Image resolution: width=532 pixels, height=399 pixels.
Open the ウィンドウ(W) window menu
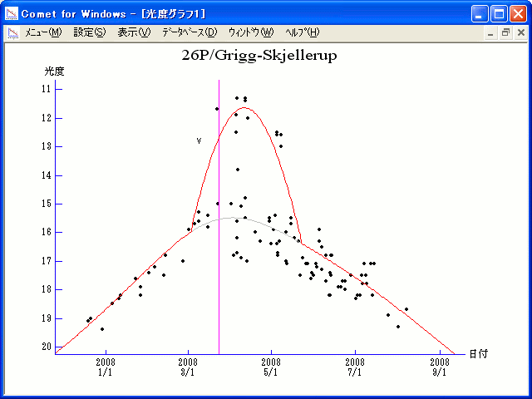pos(250,32)
